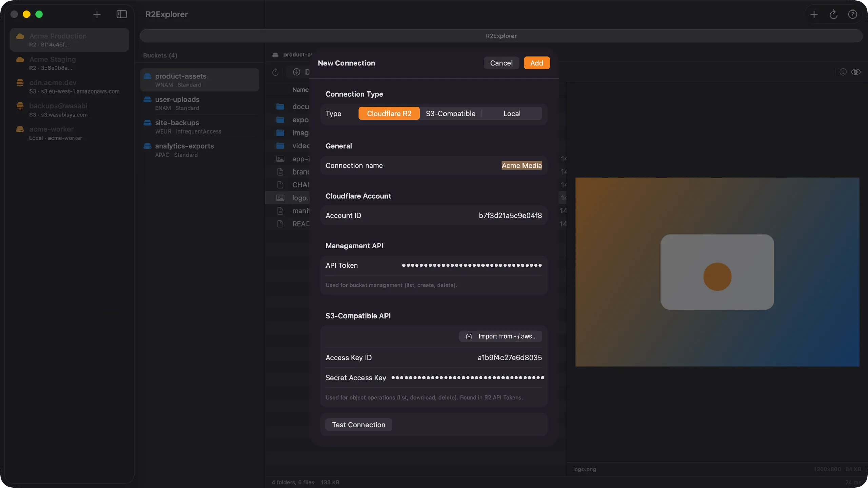The width and height of the screenshot is (868, 488).
Task: Click yellow minimize window button
Action: click(x=26, y=14)
